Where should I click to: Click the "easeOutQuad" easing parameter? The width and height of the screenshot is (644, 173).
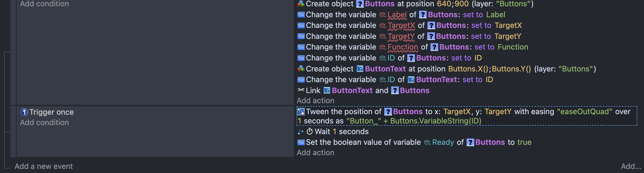point(584,112)
